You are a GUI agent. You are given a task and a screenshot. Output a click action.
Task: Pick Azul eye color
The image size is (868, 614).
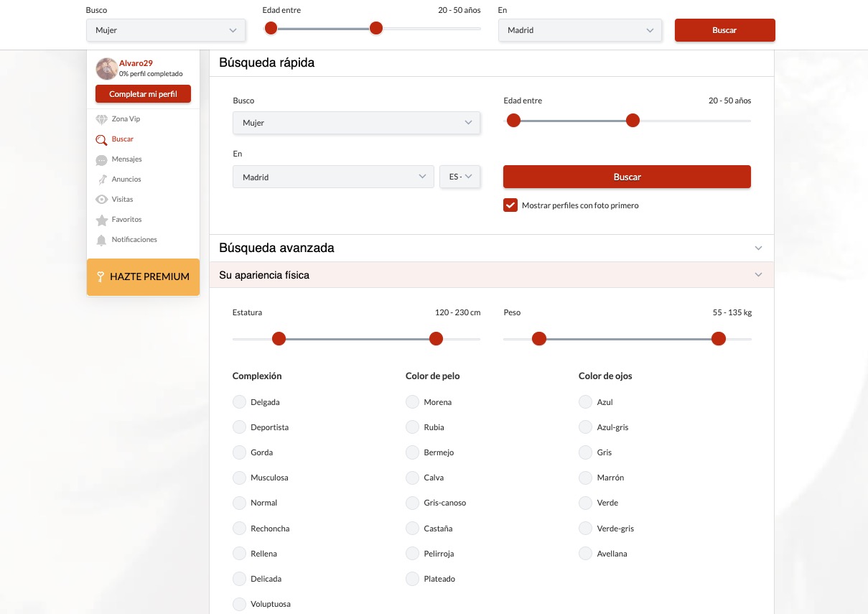(585, 402)
